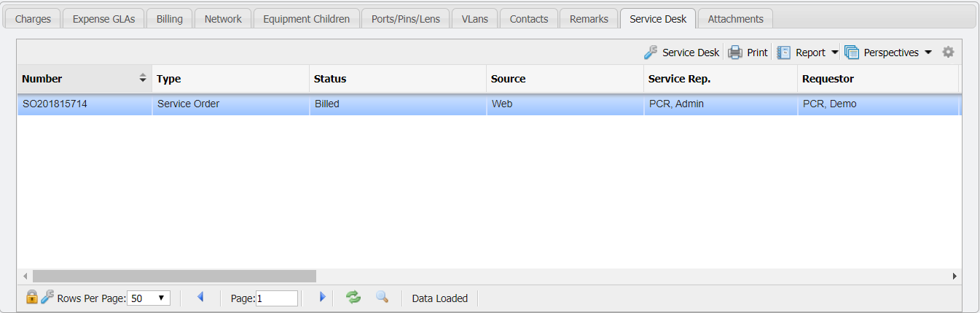Viewport: 980px width, 313px height.
Task: Sort by the Number column header
Action: [x=77, y=79]
